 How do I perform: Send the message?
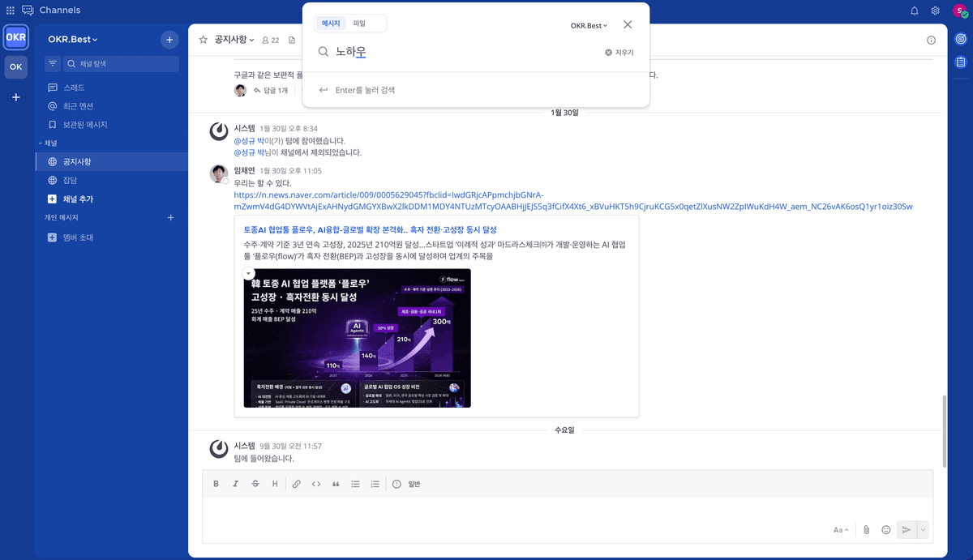(907, 529)
